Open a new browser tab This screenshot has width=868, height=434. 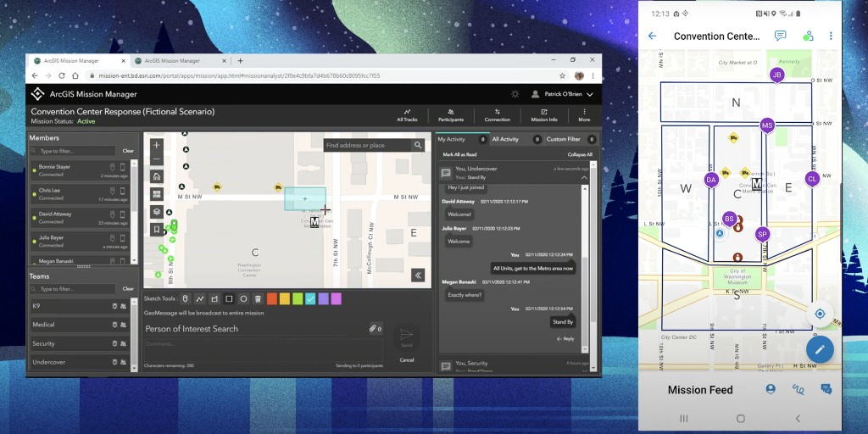pyautogui.click(x=240, y=61)
